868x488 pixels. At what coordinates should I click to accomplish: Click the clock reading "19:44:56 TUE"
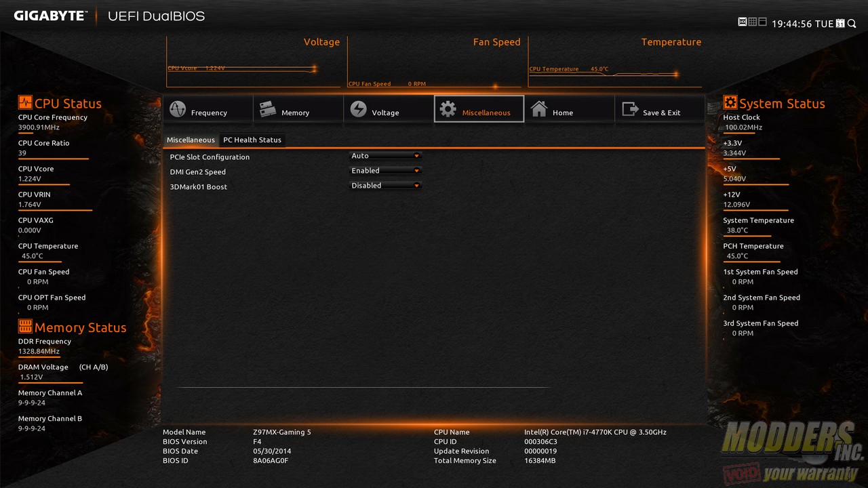click(803, 24)
